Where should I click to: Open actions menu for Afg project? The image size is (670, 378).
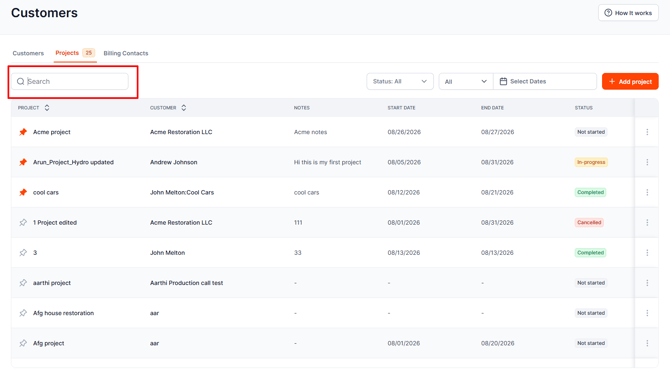(647, 343)
